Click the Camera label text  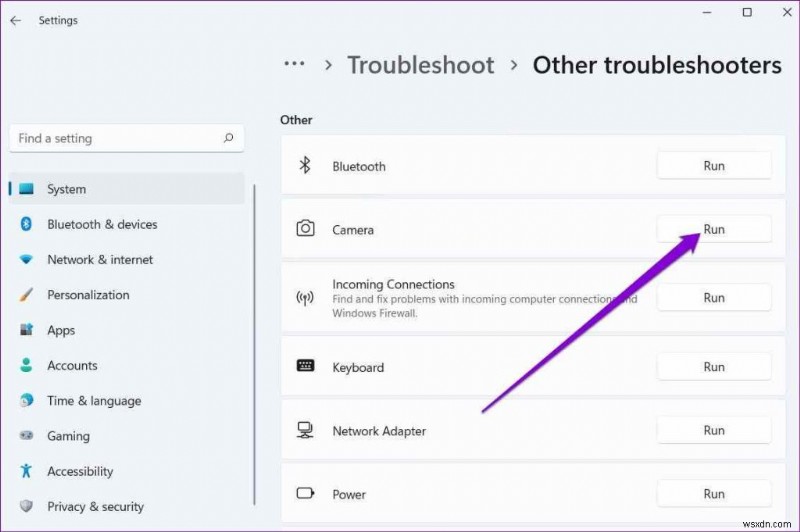(x=353, y=230)
